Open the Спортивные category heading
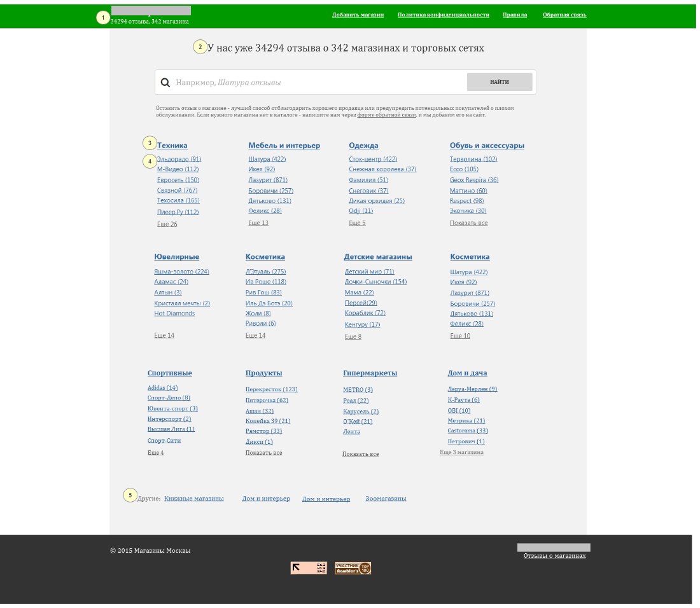This screenshot has height=608, width=700. coord(170,373)
